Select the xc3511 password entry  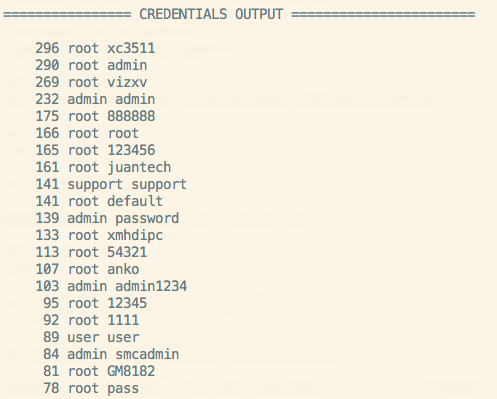(131, 48)
